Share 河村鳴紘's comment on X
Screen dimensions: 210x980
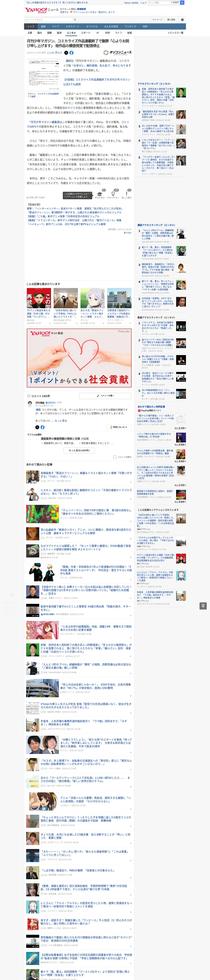(x=37, y=427)
